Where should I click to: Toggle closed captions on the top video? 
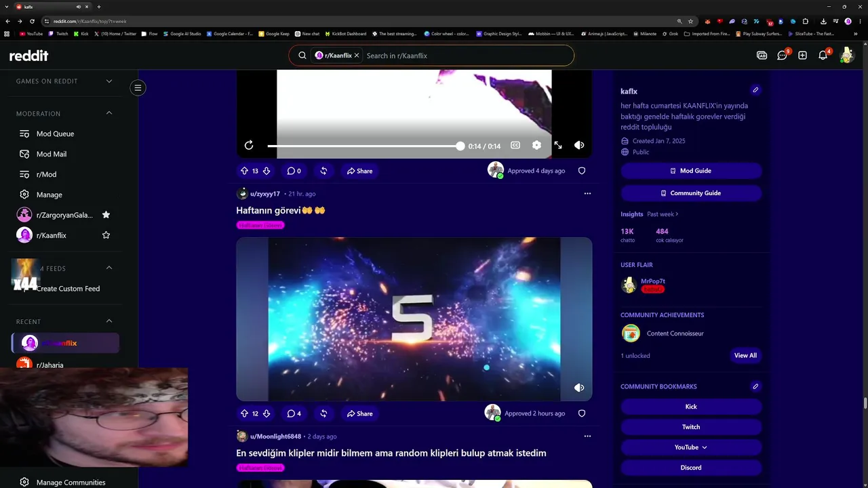pos(515,145)
